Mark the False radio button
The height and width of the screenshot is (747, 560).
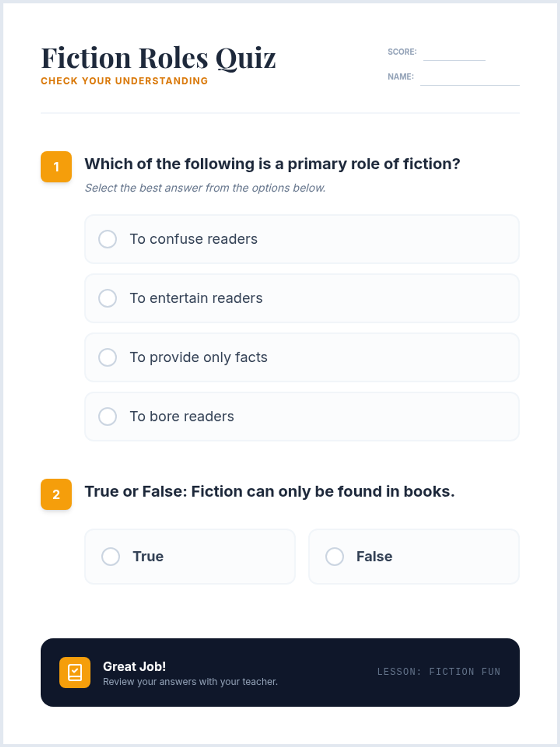(x=335, y=557)
